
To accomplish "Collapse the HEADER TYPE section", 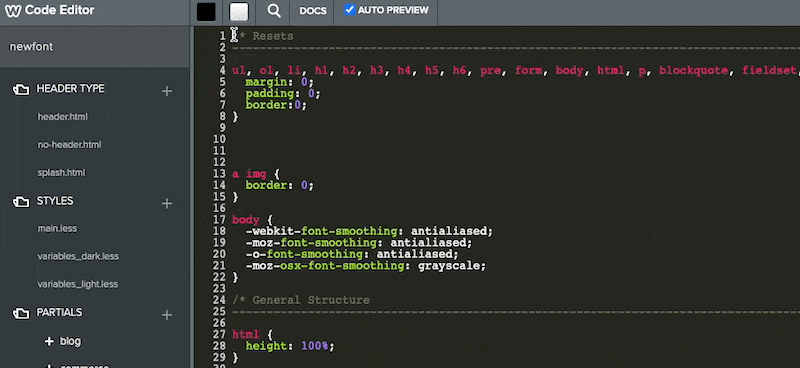I will [70, 89].
